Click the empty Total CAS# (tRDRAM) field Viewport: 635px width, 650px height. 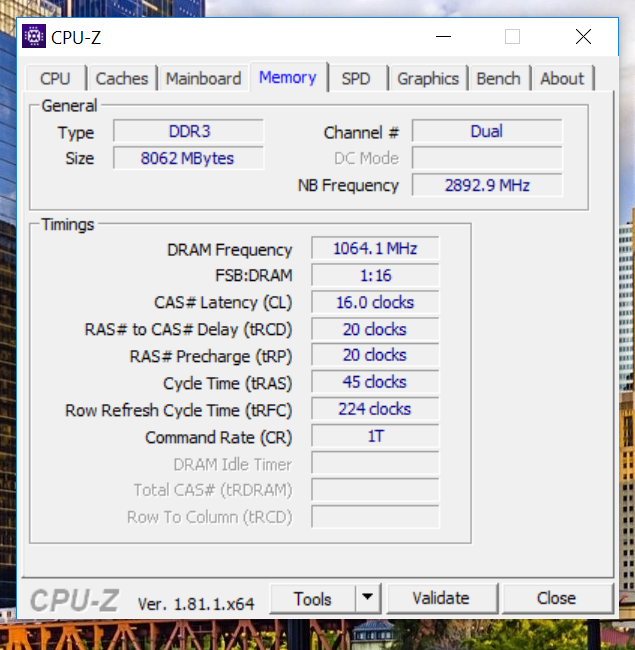pos(375,490)
